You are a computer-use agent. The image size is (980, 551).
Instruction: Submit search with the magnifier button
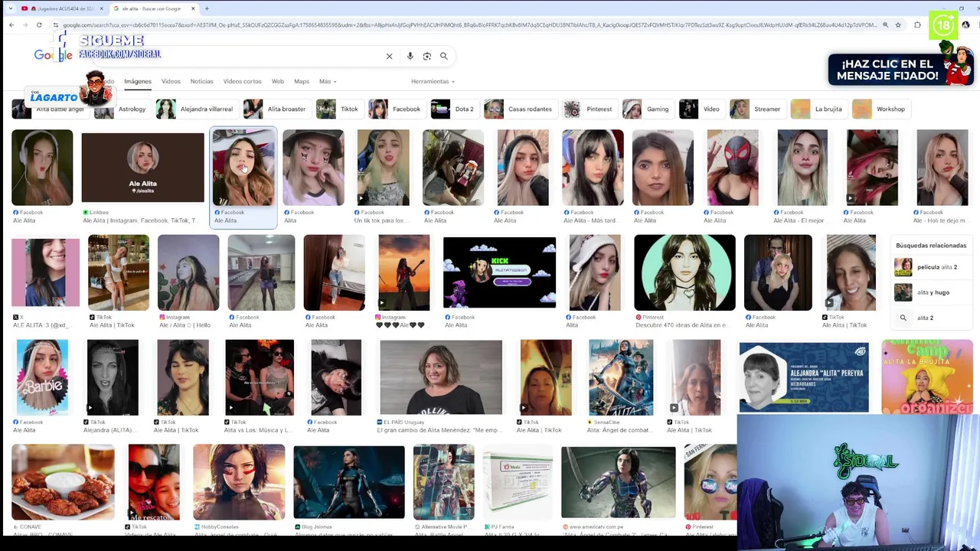click(x=444, y=56)
